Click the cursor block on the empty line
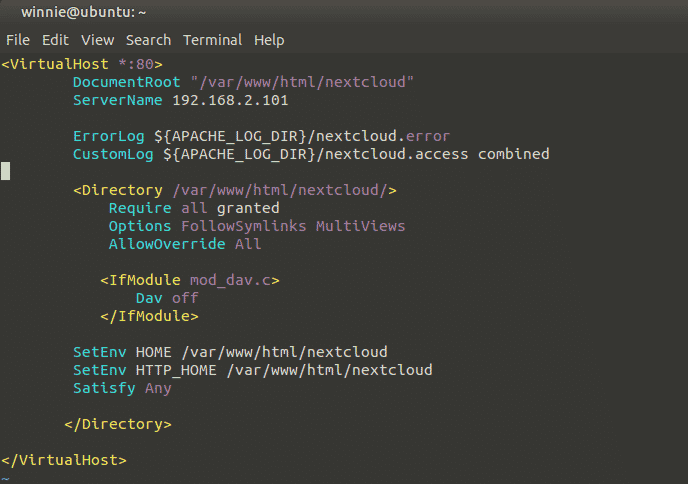 tap(6, 171)
